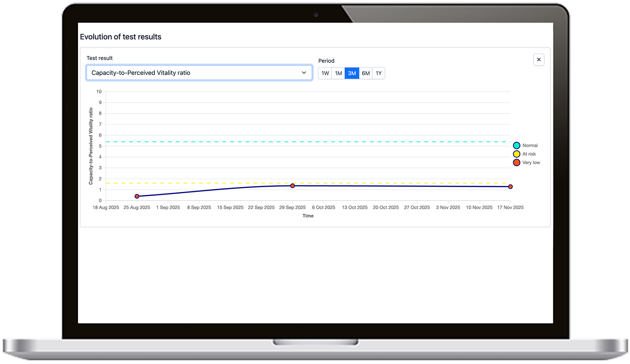This screenshot has width=630, height=364.
Task: Click the active 3M period button
Action: point(352,73)
